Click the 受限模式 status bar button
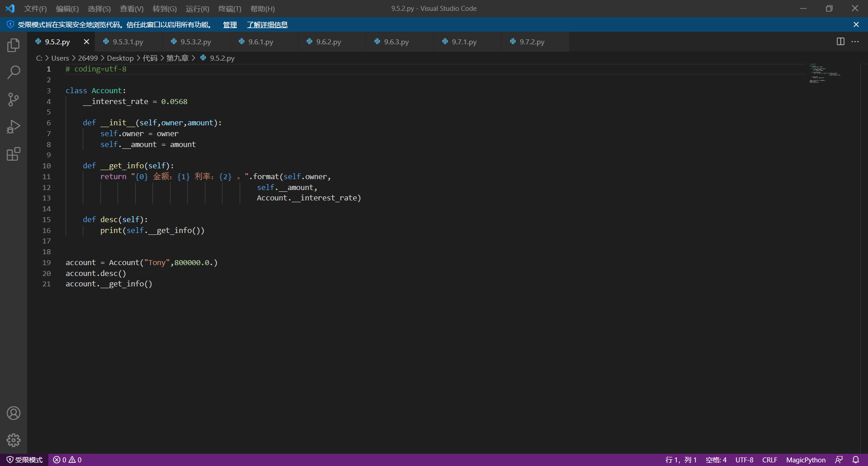The image size is (868, 466). [25, 460]
